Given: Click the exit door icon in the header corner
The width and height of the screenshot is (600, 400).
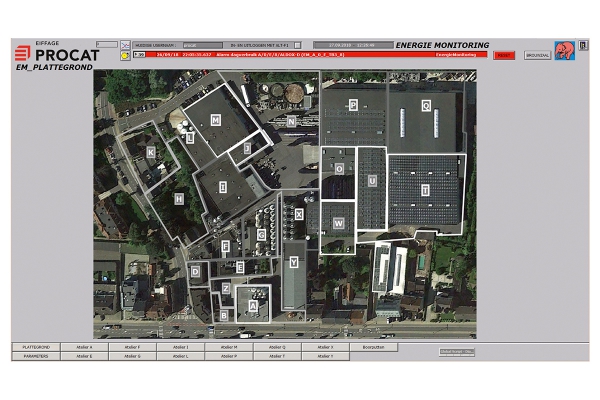Looking at the screenshot, I should [x=583, y=46].
